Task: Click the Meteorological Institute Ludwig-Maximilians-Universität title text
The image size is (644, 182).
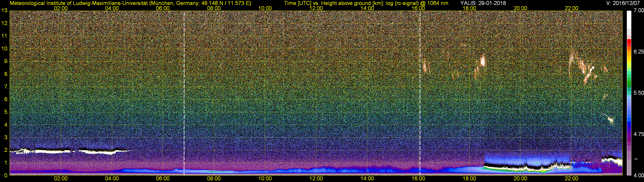Action: (x=131, y=3)
